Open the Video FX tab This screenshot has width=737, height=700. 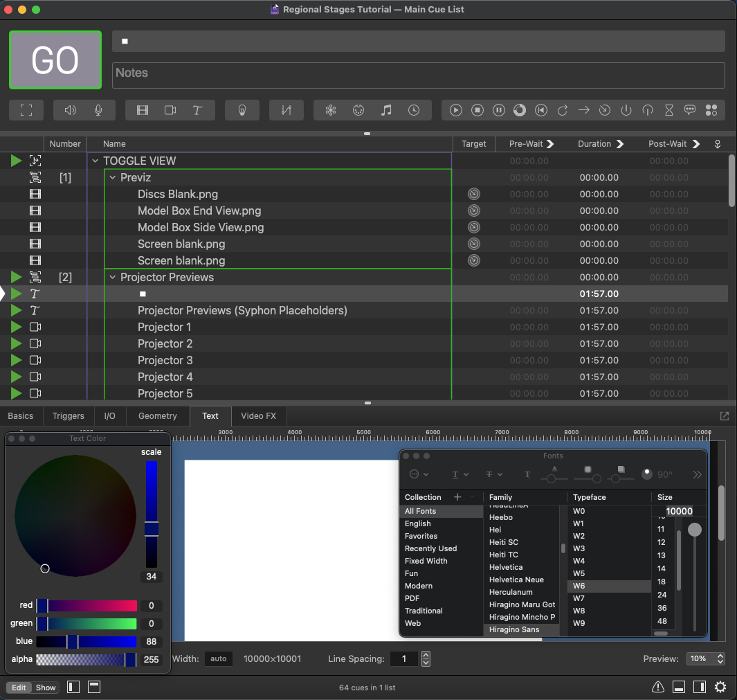pos(258,416)
